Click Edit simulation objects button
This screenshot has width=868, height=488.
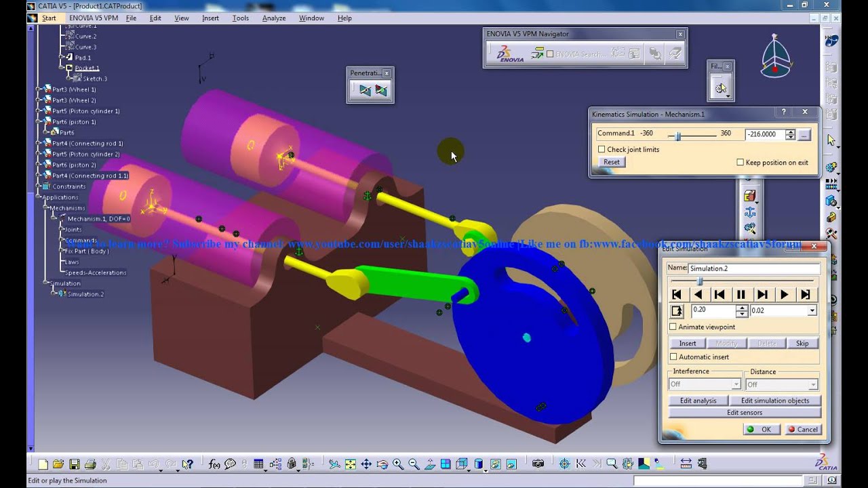tap(775, 401)
